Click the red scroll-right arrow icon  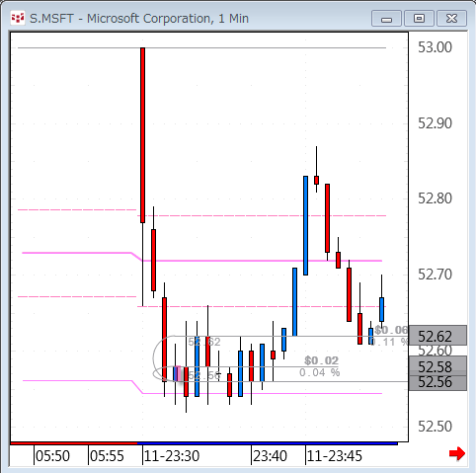[457, 454]
